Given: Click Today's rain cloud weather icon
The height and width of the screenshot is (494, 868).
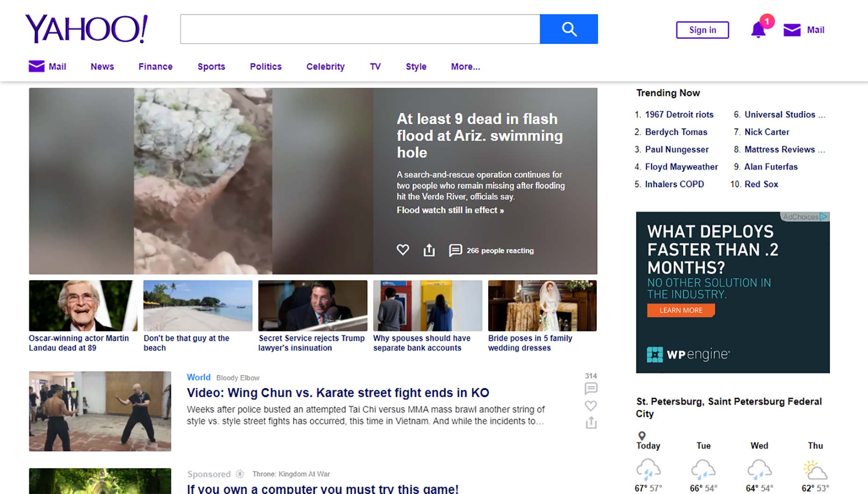Looking at the screenshot, I should 648,469.
